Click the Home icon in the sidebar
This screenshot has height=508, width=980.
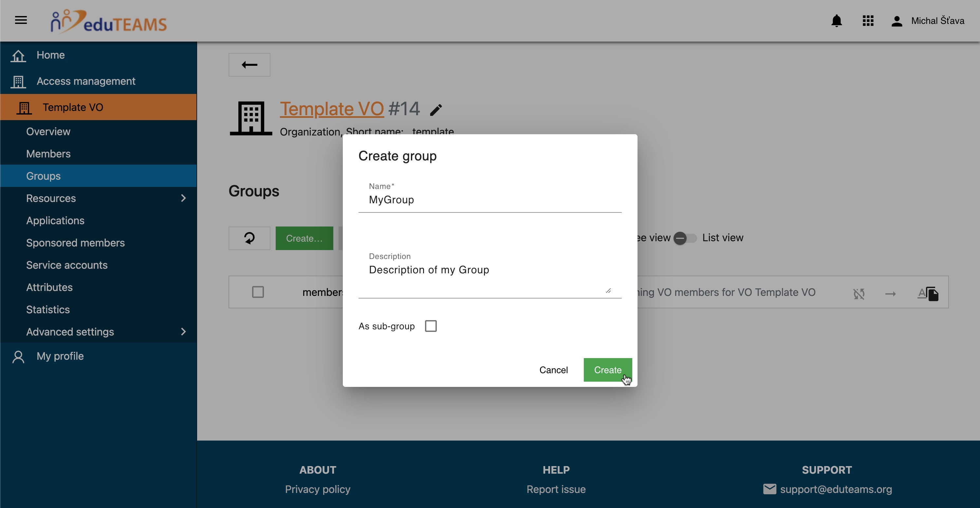click(x=18, y=56)
